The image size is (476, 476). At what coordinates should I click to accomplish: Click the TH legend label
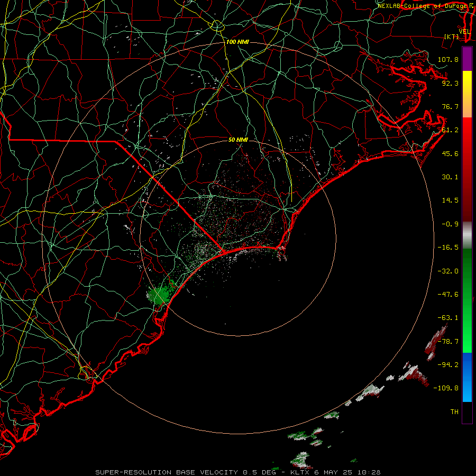(454, 412)
